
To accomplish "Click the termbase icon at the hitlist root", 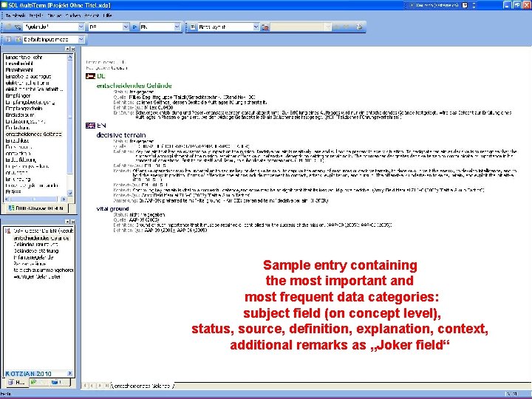I will point(8,231).
